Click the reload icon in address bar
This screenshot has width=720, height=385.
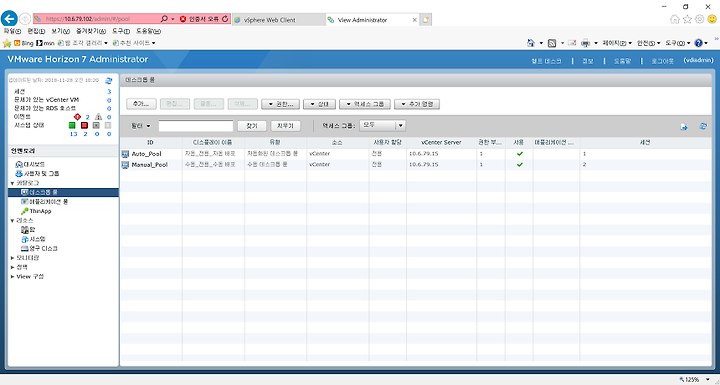(x=225, y=19)
